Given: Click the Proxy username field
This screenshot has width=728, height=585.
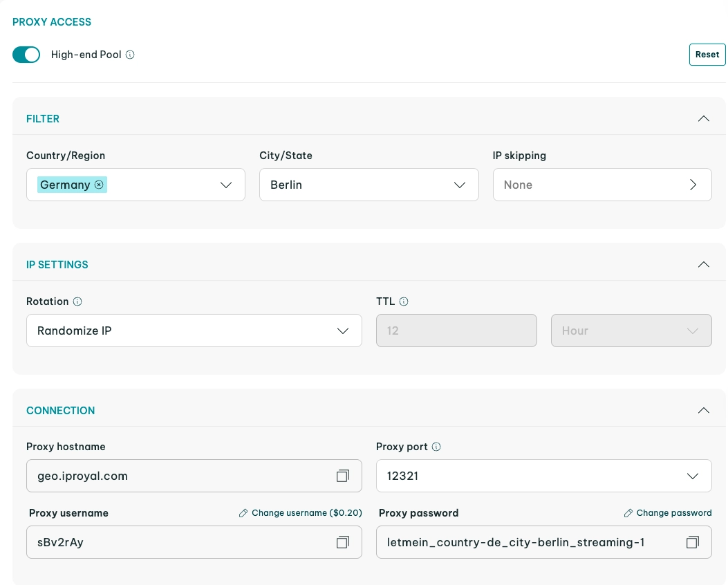Looking at the screenshot, I should [x=194, y=542].
